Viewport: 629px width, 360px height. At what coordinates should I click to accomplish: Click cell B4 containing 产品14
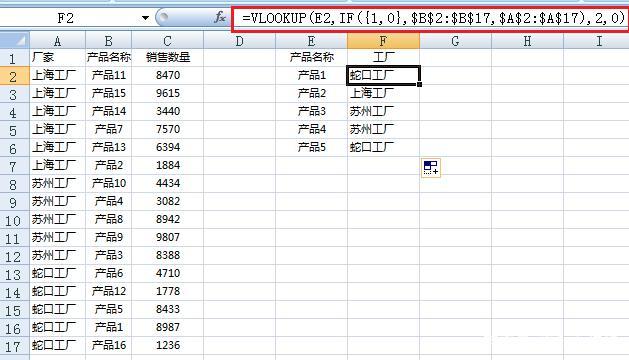(108, 112)
